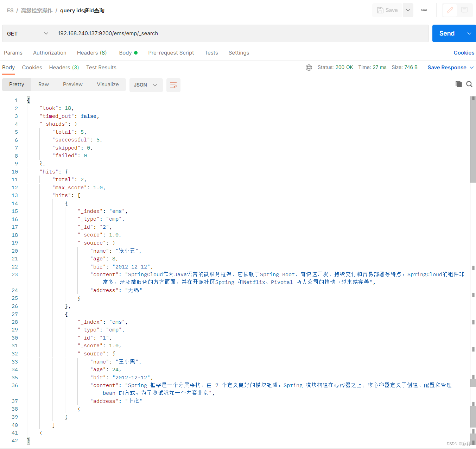Click the pencil edit icon
476x449 pixels.
pyautogui.click(x=450, y=10)
